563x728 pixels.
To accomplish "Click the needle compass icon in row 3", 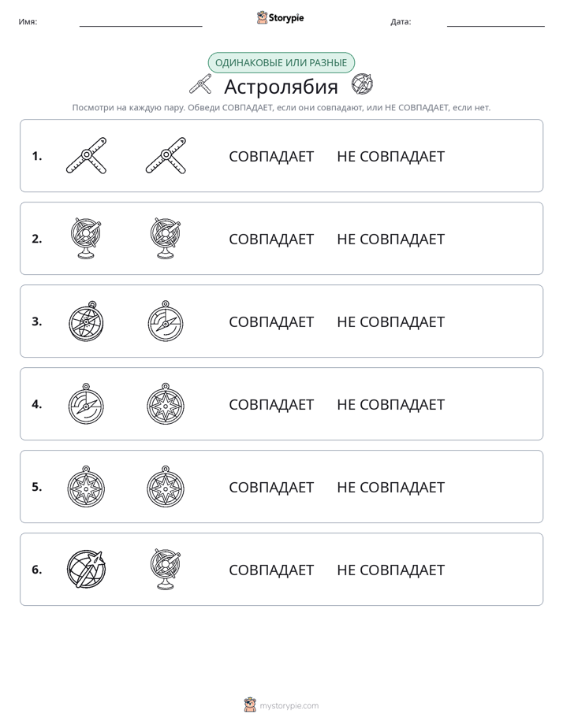I will pyautogui.click(x=166, y=321).
